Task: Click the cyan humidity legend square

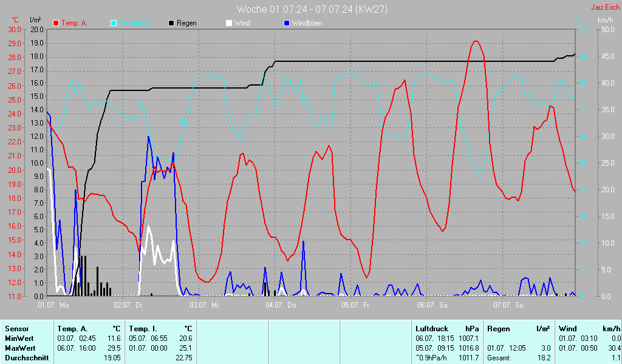Action: point(114,23)
